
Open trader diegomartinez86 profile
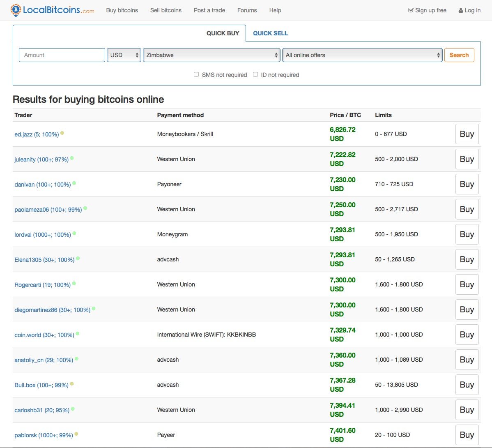pos(53,310)
